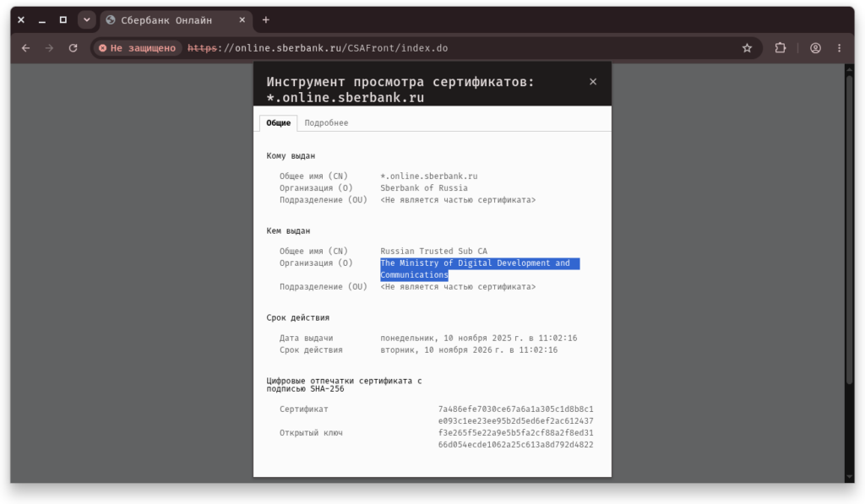Screen dimensions: 865x504
Task: Click public key fingerprint starting f3e265f5
Action: click(x=516, y=439)
